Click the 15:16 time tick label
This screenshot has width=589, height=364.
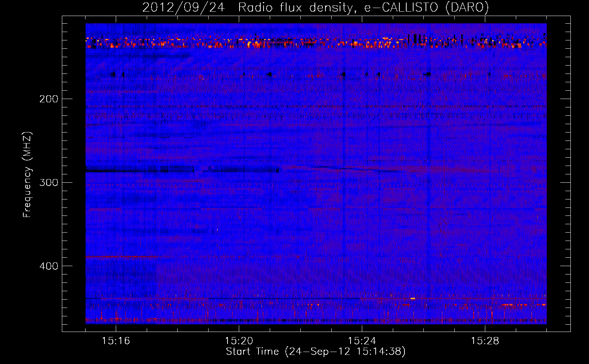tap(116, 341)
